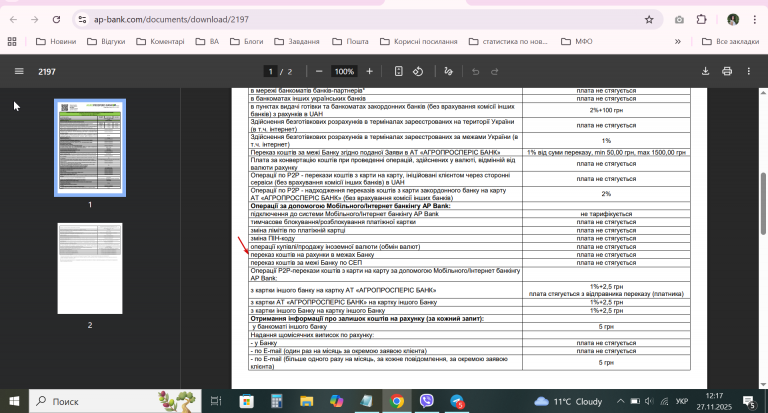View site information icon in address bar
Image resolution: width=768 pixels, height=413 pixels.
tap(82, 20)
